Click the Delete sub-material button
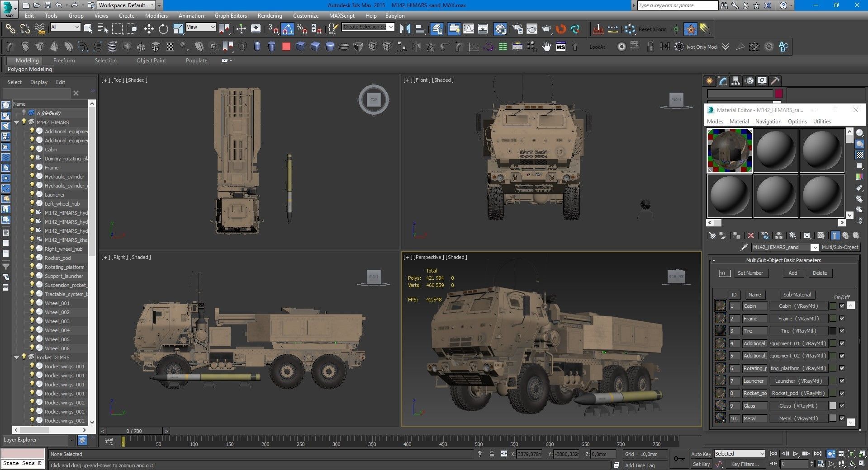The width and height of the screenshot is (868, 470). tap(820, 273)
